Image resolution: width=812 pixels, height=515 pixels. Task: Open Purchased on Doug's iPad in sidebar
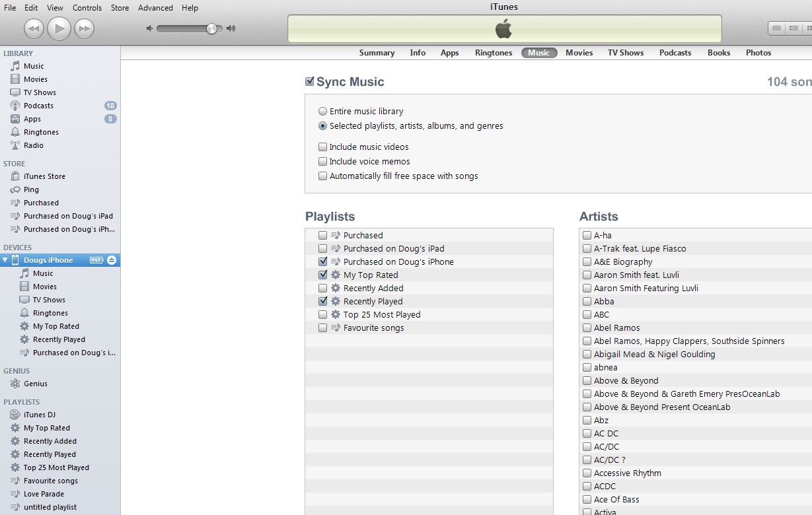coord(68,216)
